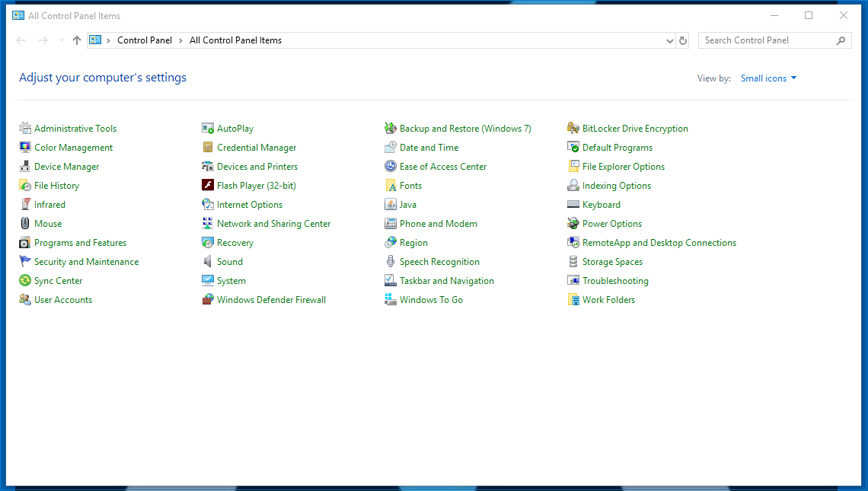Viewport: 868px width, 491px height.
Task: Open the Java icon
Action: (x=391, y=204)
